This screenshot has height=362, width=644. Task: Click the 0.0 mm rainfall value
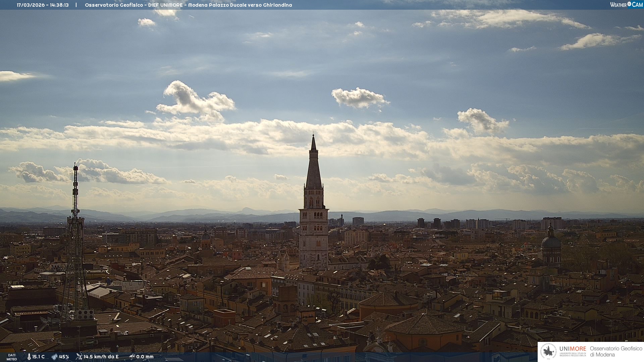[x=145, y=357]
